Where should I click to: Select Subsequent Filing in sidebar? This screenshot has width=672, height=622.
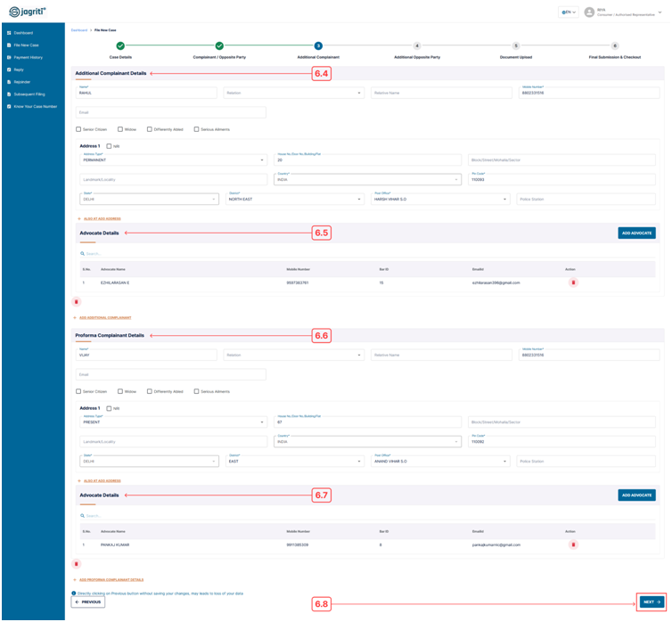click(x=29, y=94)
